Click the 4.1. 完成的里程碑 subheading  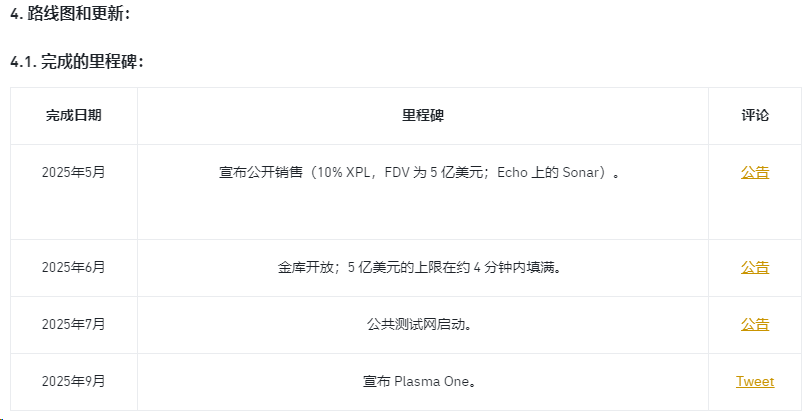click(x=77, y=62)
